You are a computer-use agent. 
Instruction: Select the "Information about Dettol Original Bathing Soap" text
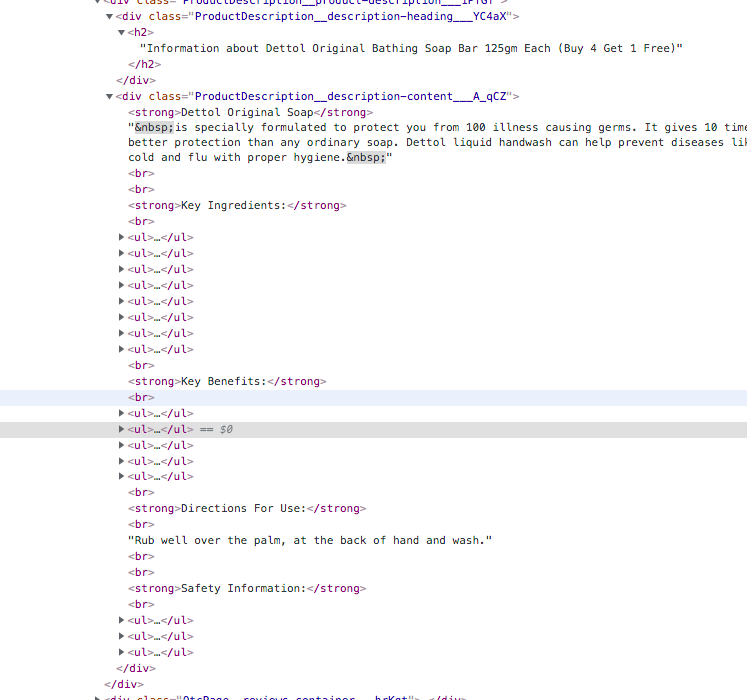click(411, 49)
